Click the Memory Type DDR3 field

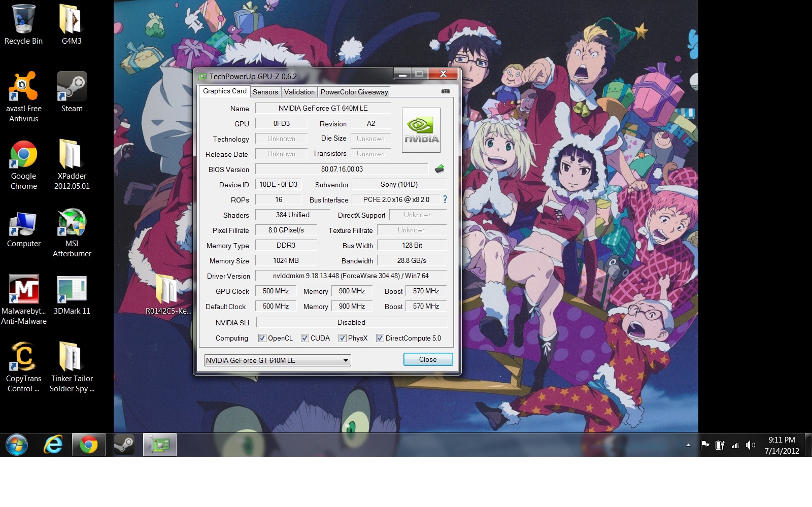point(286,245)
